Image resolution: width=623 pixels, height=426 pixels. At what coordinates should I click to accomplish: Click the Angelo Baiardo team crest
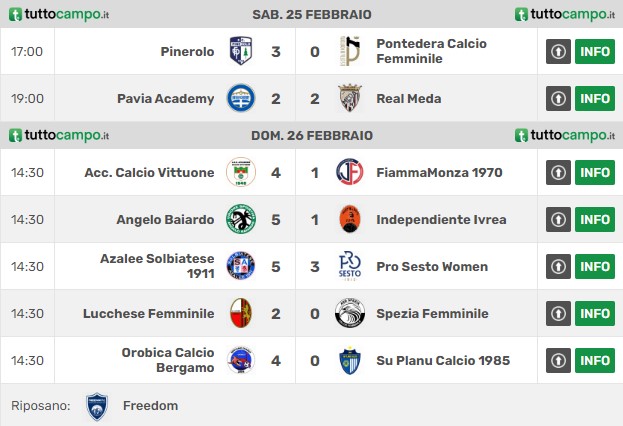click(240, 220)
